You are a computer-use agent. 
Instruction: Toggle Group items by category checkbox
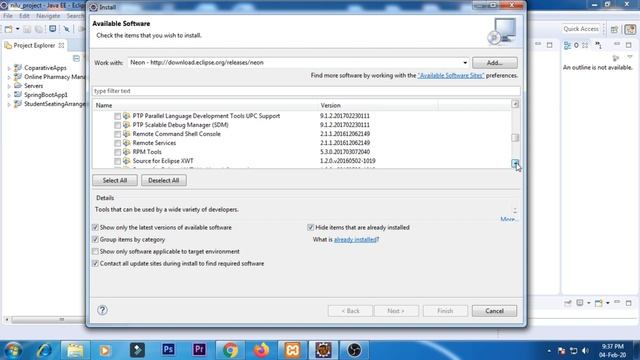[96, 240]
